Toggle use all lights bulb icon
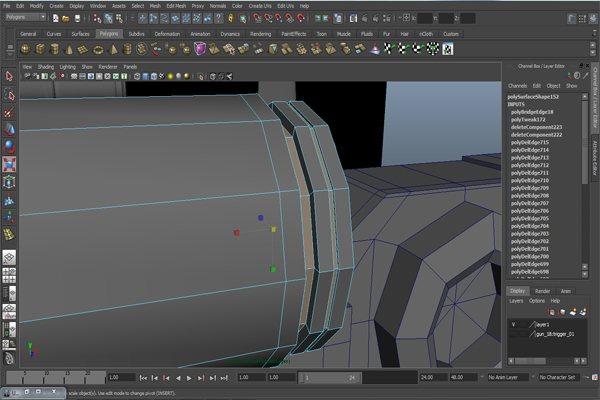Viewport: 600px width, 400px height. pyautogui.click(x=171, y=76)
